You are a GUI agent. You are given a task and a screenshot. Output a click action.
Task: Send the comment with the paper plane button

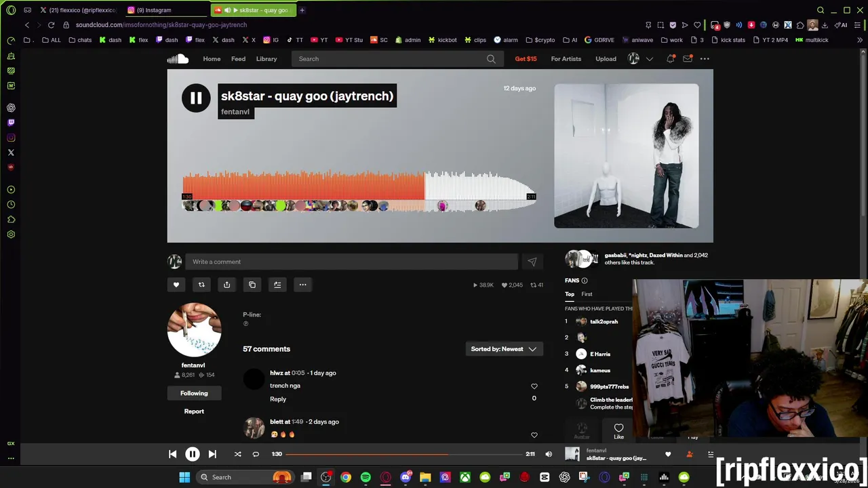(532, 262)
